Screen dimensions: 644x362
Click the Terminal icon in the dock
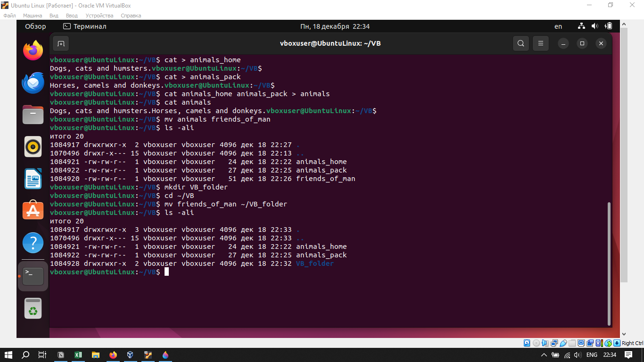pyautogui.click(x=33, y=276)
